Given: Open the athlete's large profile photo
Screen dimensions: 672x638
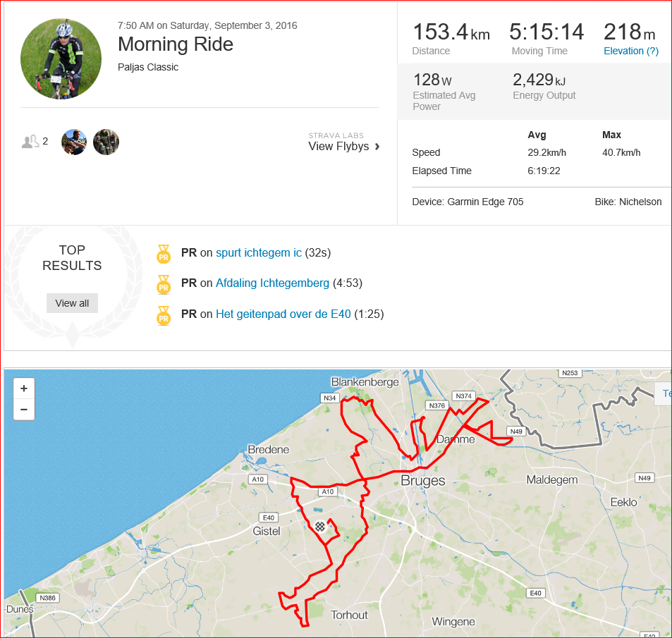Looking at the screenshot, I should pyautogui.click(x=61, y=59).
